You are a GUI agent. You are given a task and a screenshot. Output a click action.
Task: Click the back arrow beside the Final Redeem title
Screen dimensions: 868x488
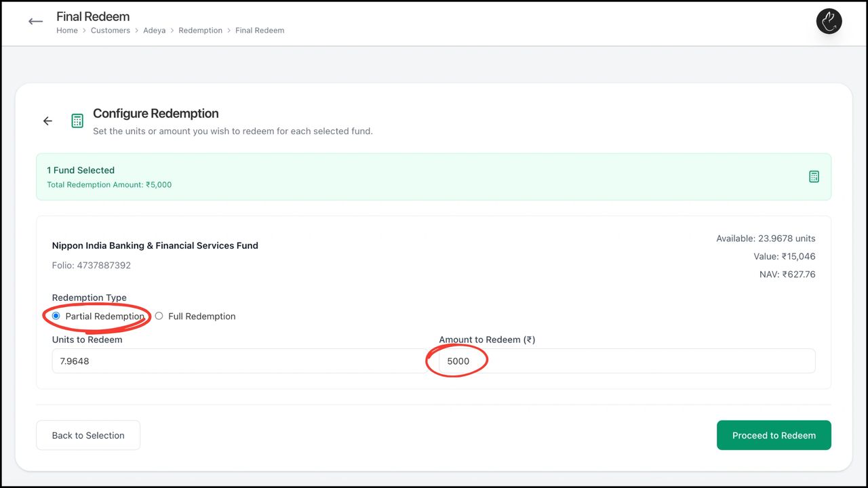pos(36,22)
